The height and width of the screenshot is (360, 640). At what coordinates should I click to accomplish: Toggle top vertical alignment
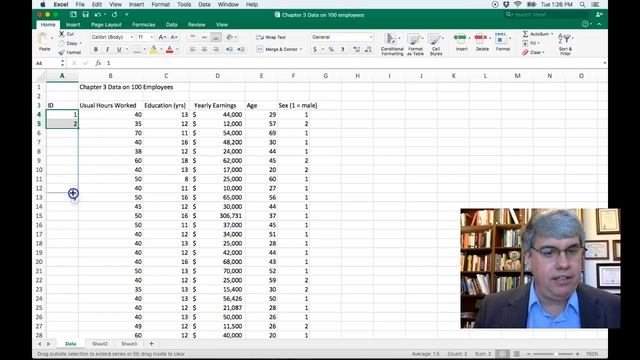[193, 37]
